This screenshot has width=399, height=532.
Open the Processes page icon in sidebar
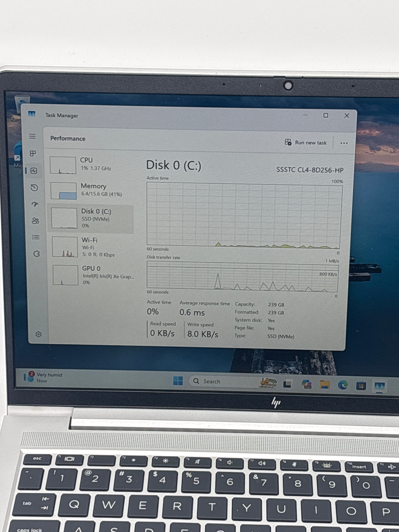33,153
